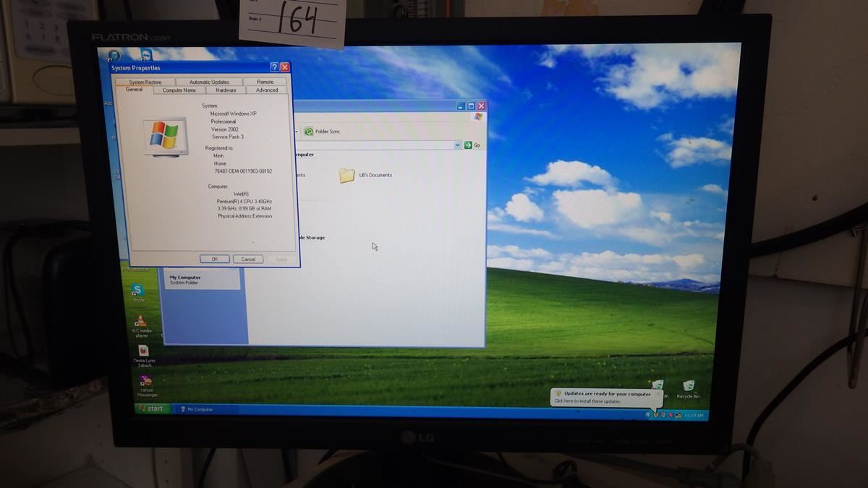Click the 'Pentium(R) 4 CPU 3.40GHz' text
Viewport: 868px width, 488px height.
coord(244,201)
